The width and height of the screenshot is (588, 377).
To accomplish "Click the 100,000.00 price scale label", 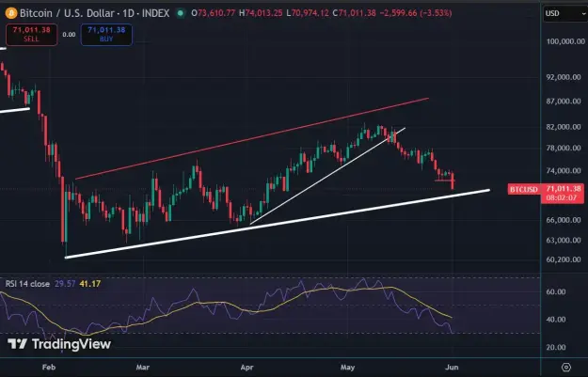I will point(565,41).
